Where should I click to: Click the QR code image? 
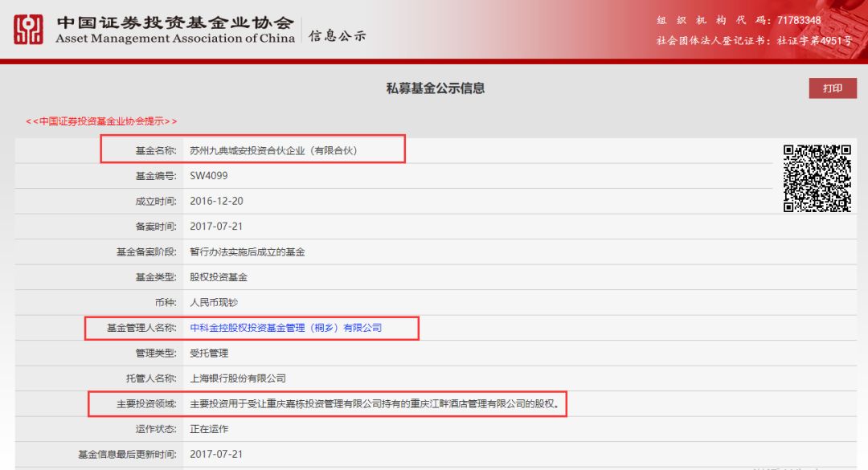click(x=817, y=178)
